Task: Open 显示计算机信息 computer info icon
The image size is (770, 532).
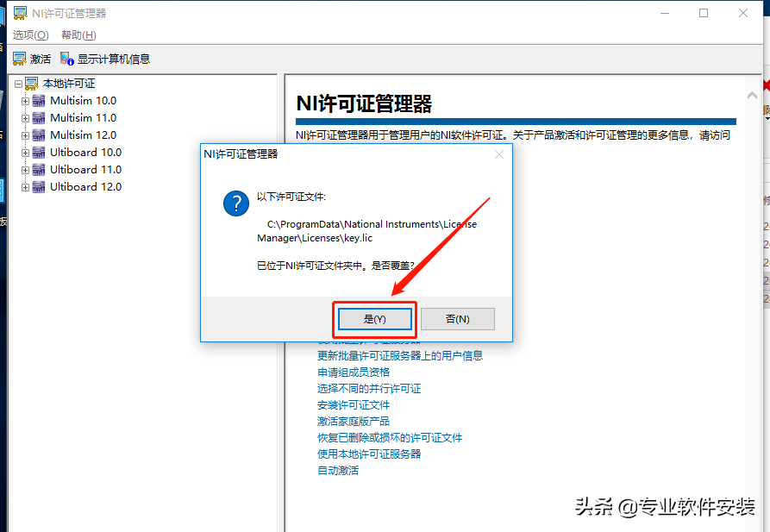Action: [66, 58]
